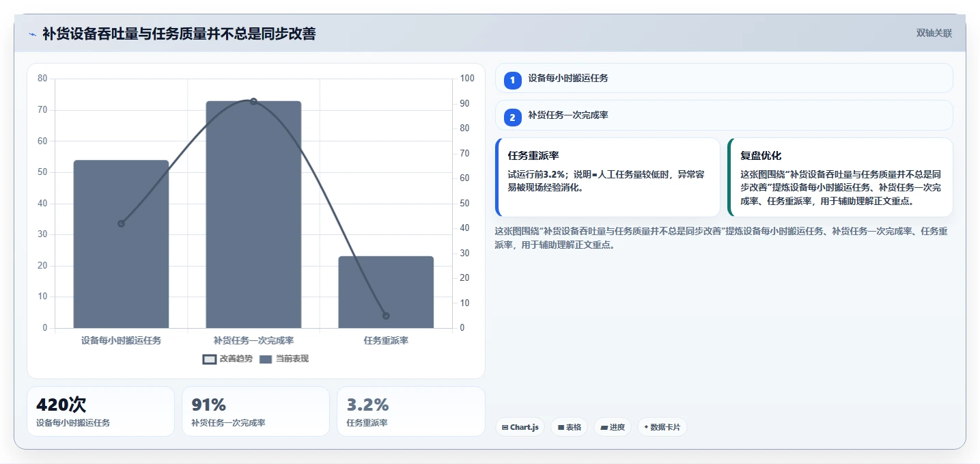
Task: Select numbered badge 2 for 补货任务一次完成率
Action: tap(512, 118)
